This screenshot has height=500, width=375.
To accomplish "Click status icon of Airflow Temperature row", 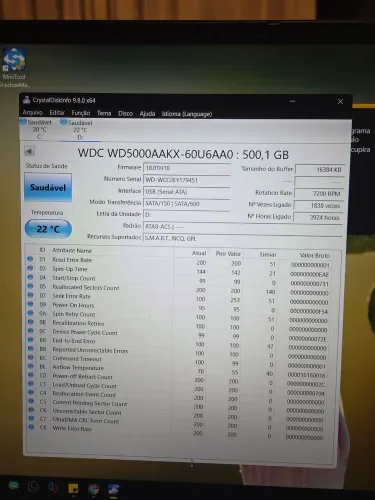I will click(31, 366).
